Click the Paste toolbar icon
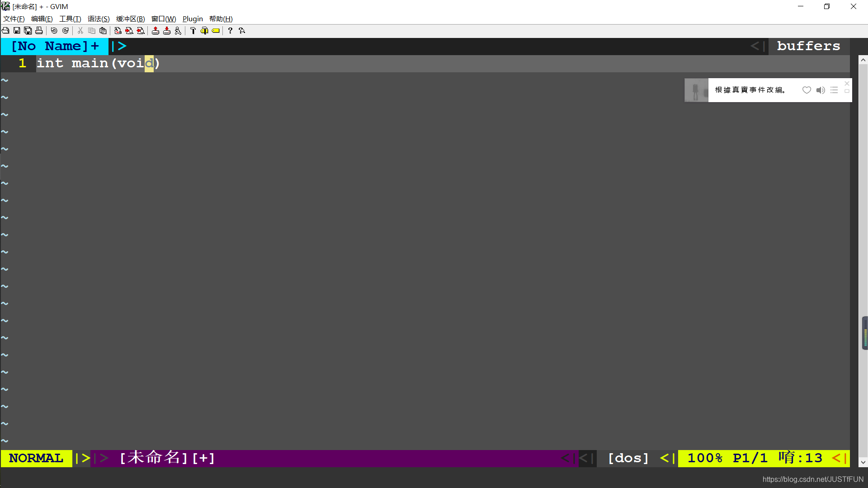This screenshot has width=868, height=488. [x=103, y=31]
